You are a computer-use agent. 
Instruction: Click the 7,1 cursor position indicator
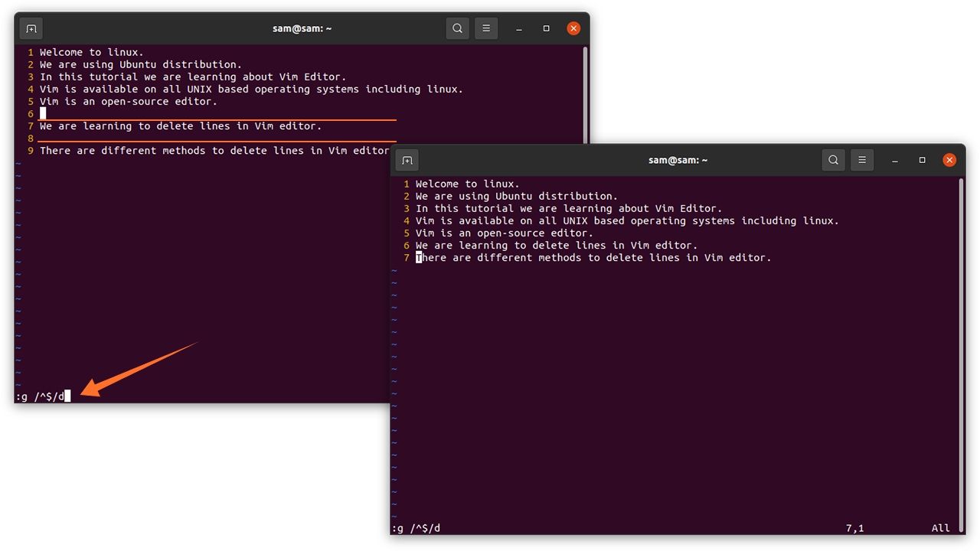tap(854, 528)
